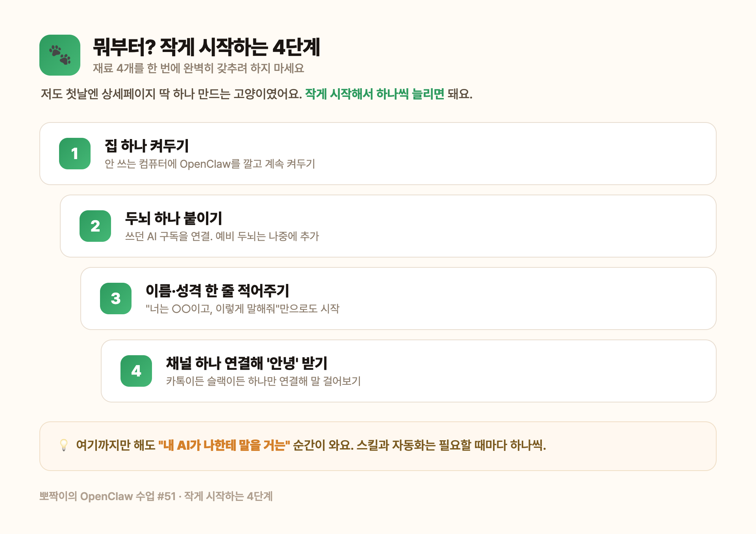
Task: Click step heading '이름·성격 한 줄 적어주기'
Action: point(217,291)
